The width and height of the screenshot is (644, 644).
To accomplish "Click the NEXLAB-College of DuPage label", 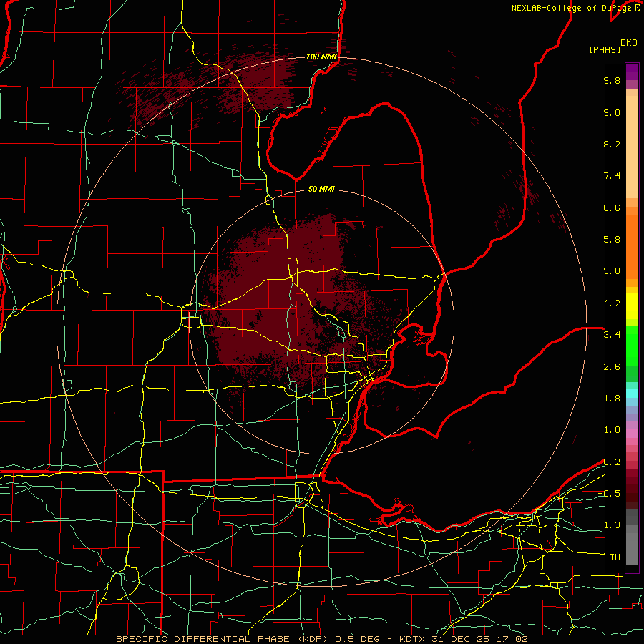I will pos(571,8).
